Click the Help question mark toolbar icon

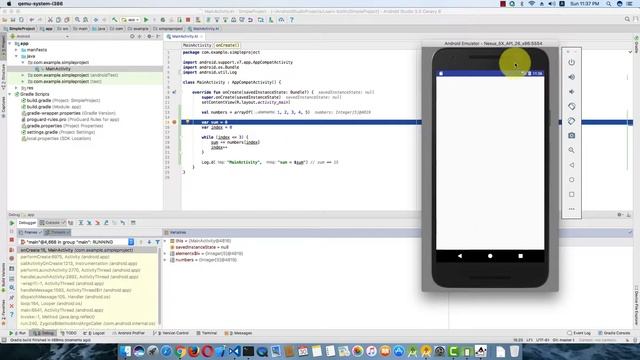tap(292, 20)
